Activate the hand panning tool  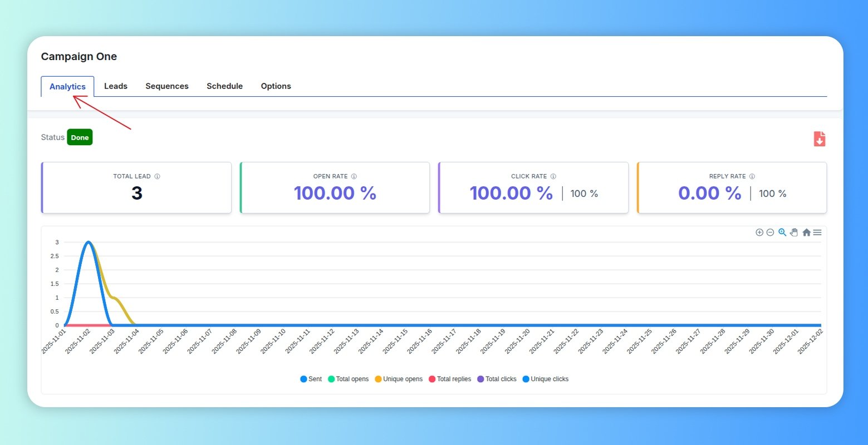tap(794, 233)
